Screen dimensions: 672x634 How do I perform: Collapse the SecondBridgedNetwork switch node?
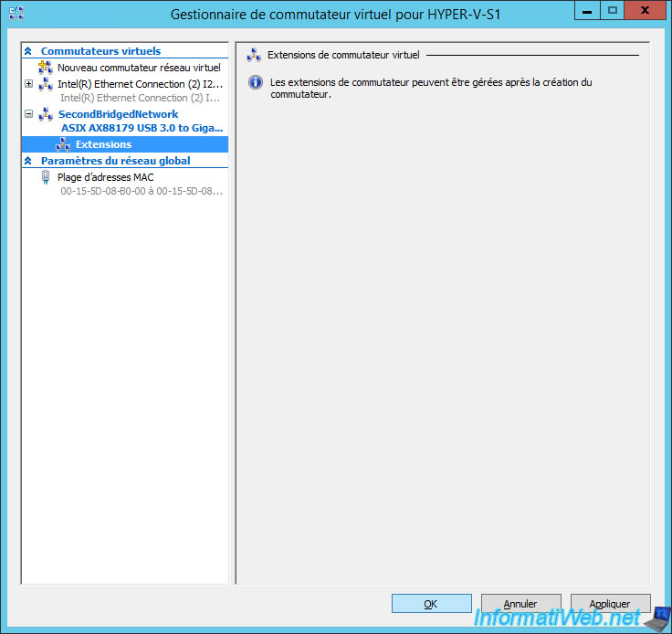coord(28,113)
